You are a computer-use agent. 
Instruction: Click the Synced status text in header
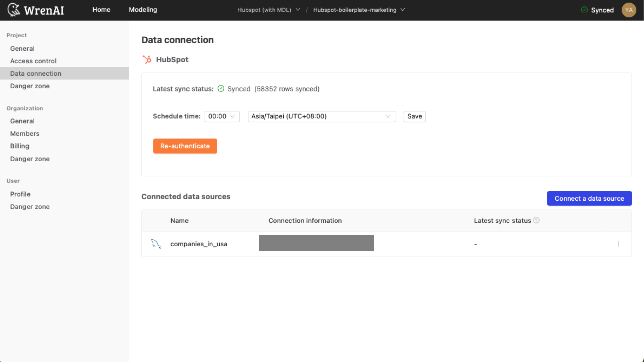[602, 10]
